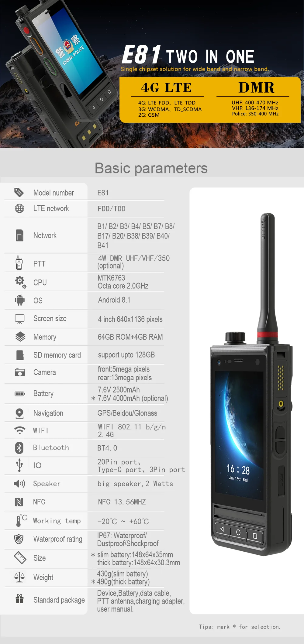
Task: Select the 4G LTE heading
Action: pos(167,88)
